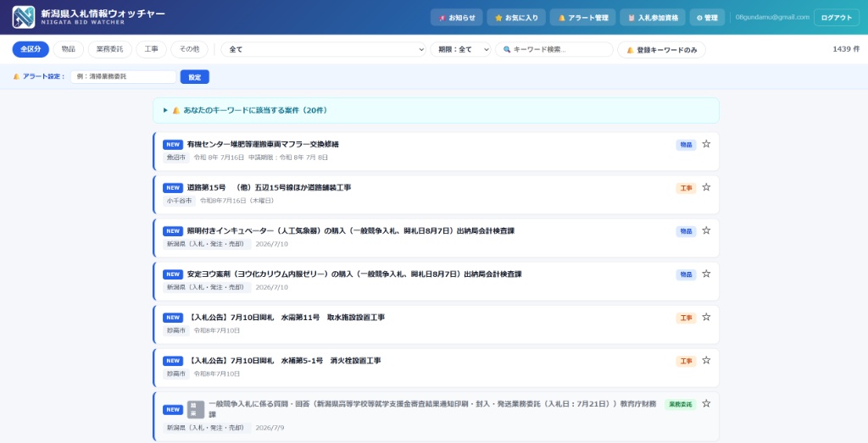Click the user email address
The width and height of the screenshot is (868, 443).
tap(772, 17)
